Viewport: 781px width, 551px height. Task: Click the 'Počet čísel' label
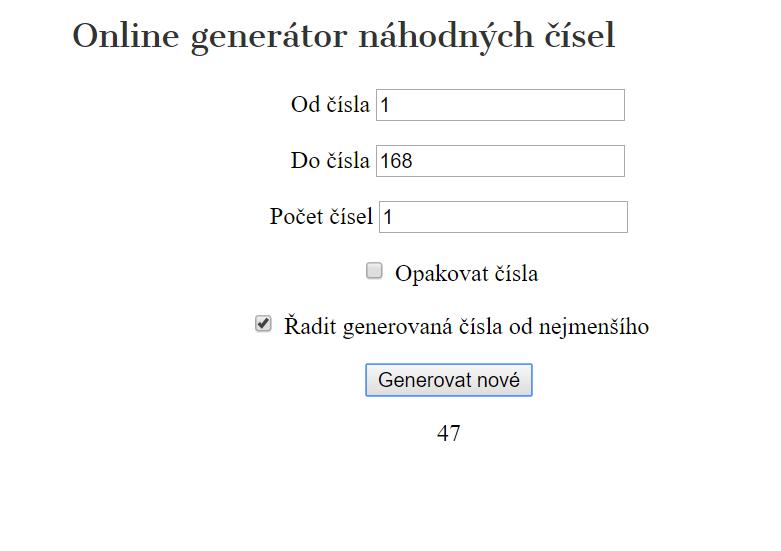click(321, 217)
